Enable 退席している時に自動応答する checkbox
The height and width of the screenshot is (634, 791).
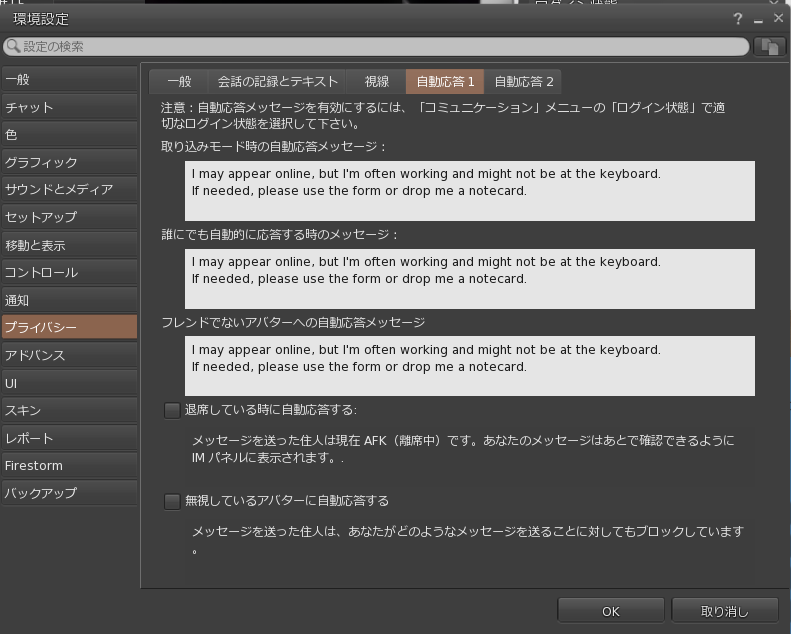pyautogui.click(x=172, y=410)
